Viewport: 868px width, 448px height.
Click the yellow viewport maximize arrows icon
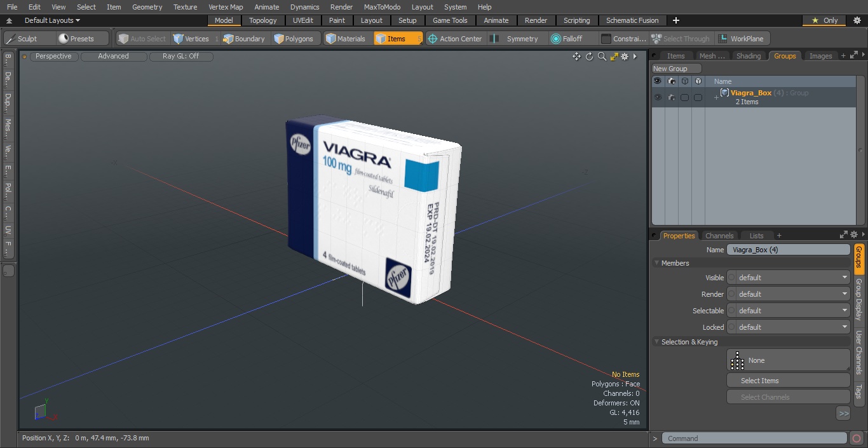pyautogui.click(x=614, y=57)
